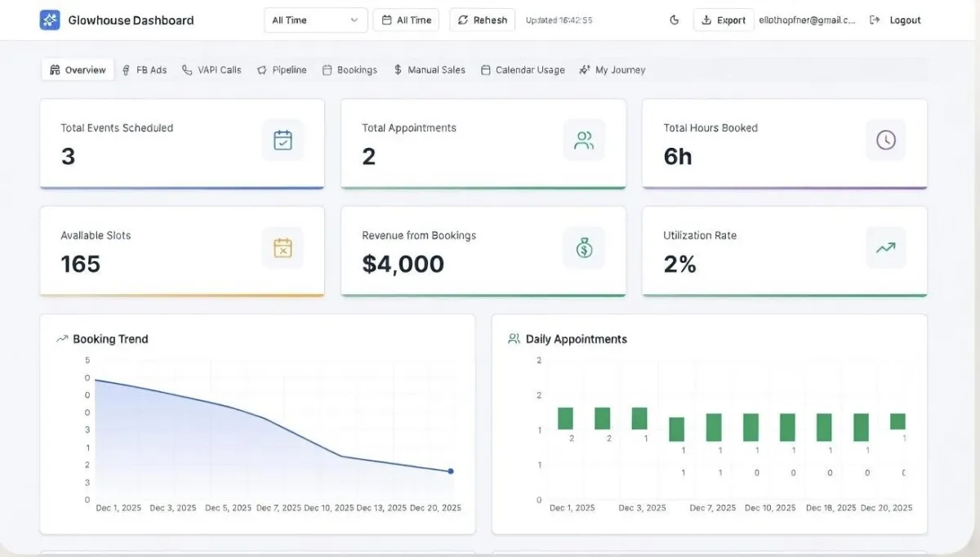Image resolution: width=980 pixels, height=557 pixels.
Task: Export the dashboard data
Action: pyautogui.click(x=723, y=20)
